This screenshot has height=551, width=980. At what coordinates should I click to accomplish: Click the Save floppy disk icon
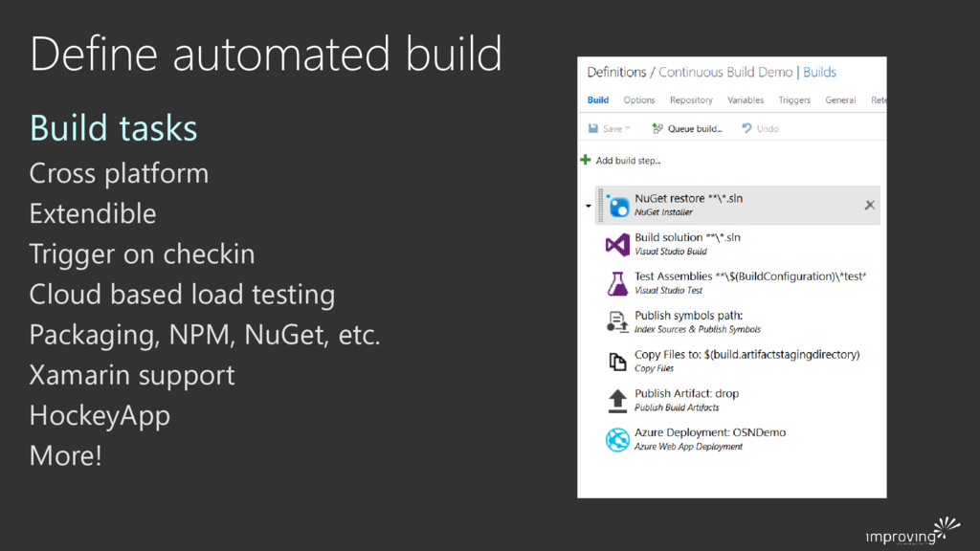tap(593, 128)
